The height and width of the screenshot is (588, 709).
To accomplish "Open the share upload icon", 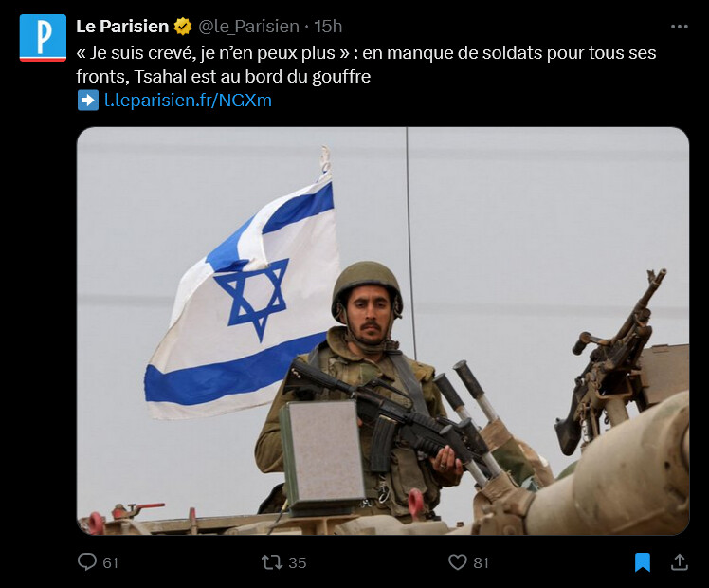I will pos(680,562).
